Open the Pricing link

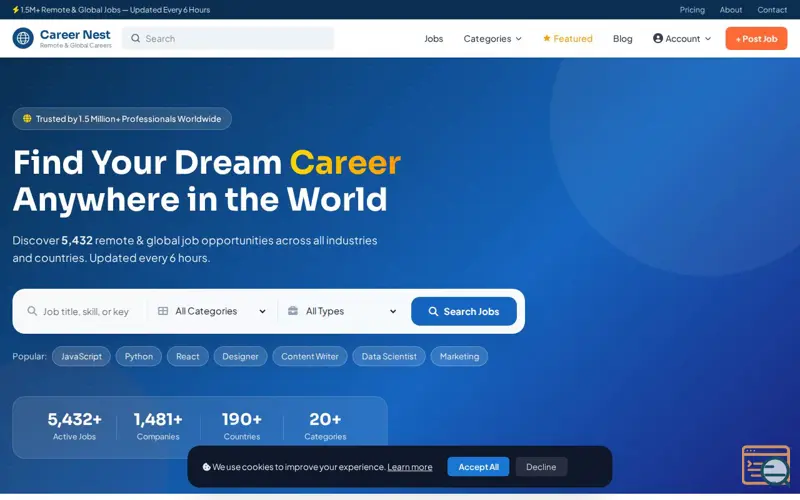coord(692,10)
